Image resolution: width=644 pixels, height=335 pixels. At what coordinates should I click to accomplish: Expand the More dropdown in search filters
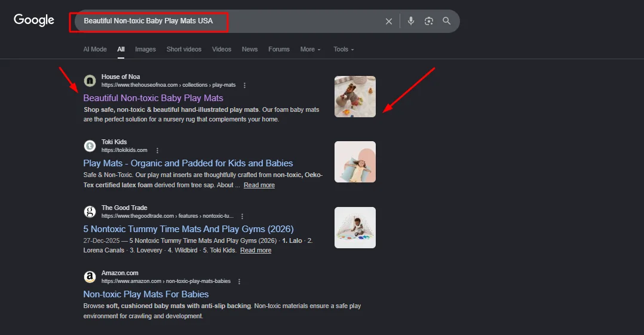[310, 50]
